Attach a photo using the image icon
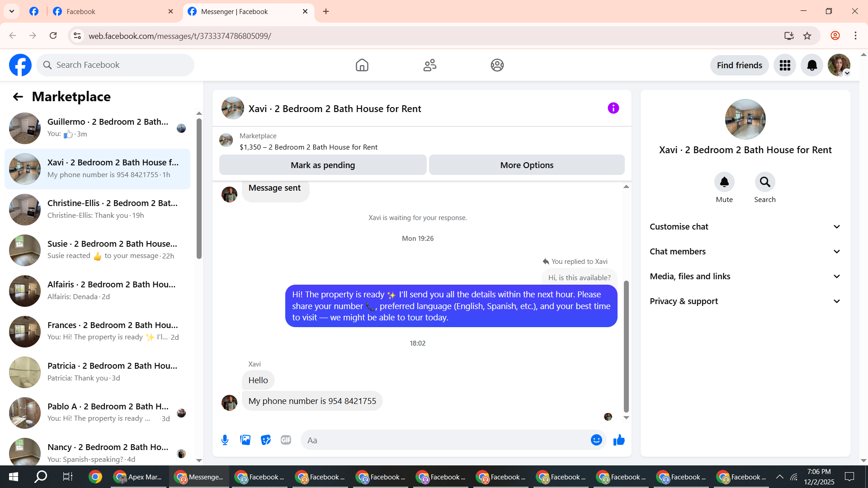 (x=245, y=440)
